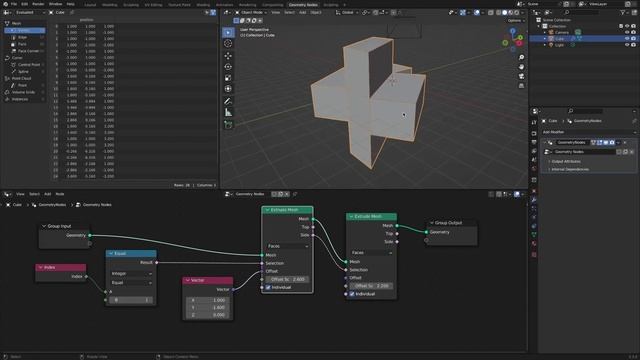The image size is (640, 360).
Task: Adjust Offset Scale slider on second Extrude Mesh
Action: pyautogui.click(x=371, y=286)
